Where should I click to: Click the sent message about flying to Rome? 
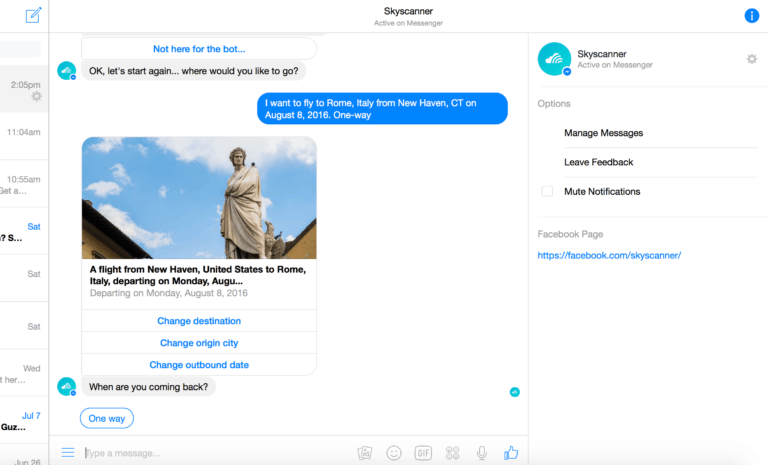point(382,108)
